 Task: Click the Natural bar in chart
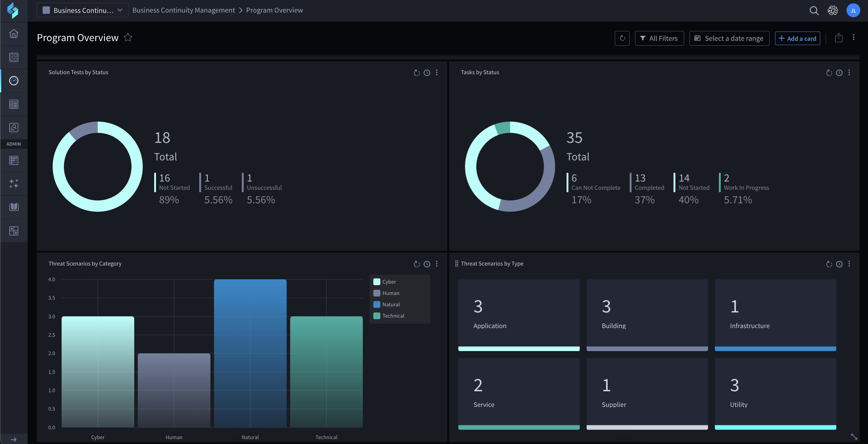[250, 353]
